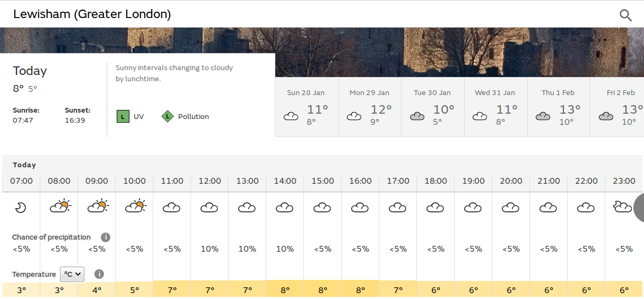This screenshot has height=299, width=644.
Task: Select the Mon 29 Jan forecast tab
Action: tap(369, 107)
